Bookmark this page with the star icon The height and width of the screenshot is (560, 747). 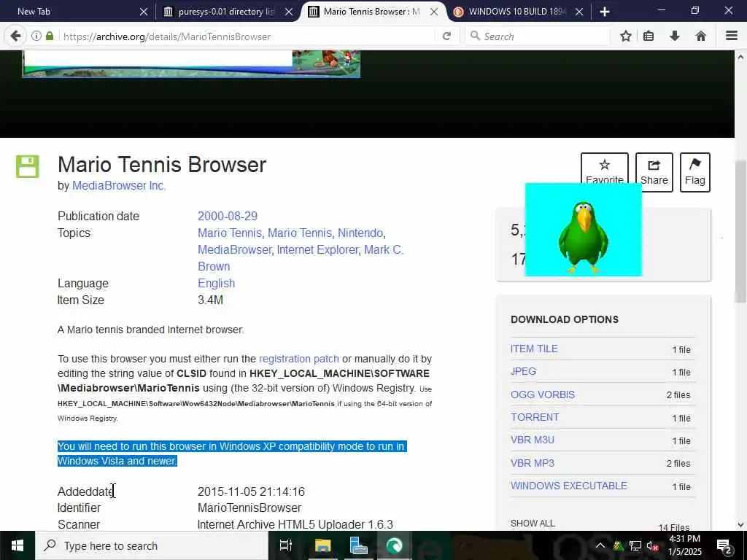coord(625,36)
